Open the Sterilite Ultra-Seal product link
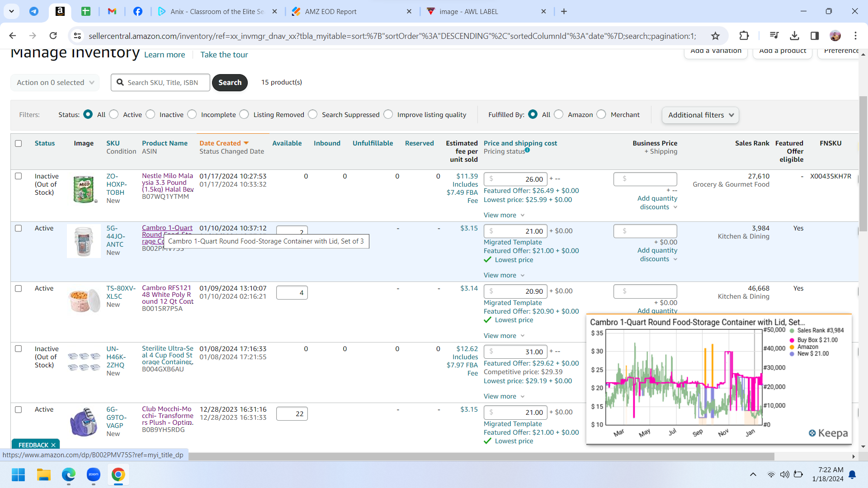Viewport: 868px width, 488px height. click(168, 355)
